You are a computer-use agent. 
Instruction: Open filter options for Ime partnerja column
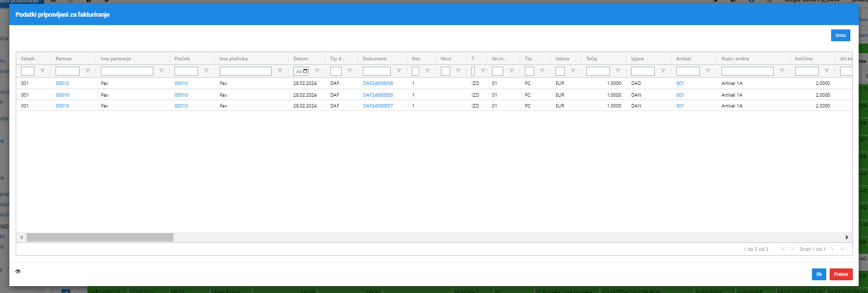[161, 71]
